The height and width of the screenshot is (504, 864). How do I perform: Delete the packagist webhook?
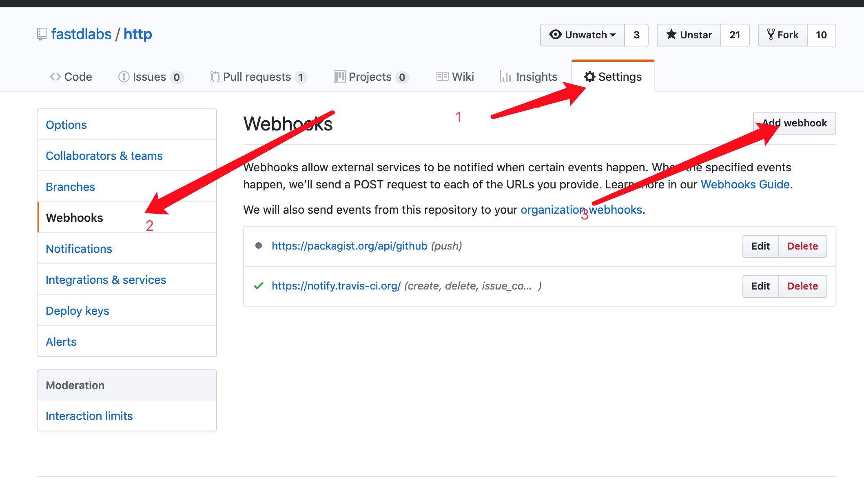point(802,246)
